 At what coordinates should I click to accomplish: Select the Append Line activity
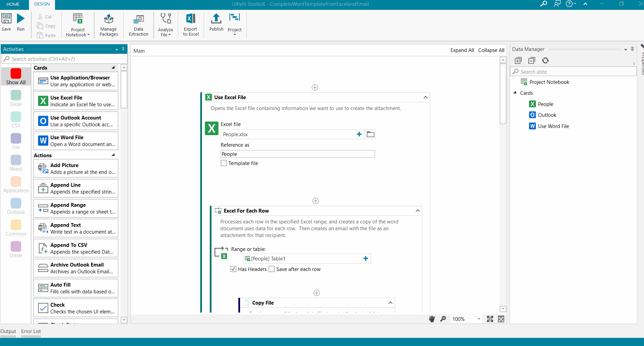(76, 188)
